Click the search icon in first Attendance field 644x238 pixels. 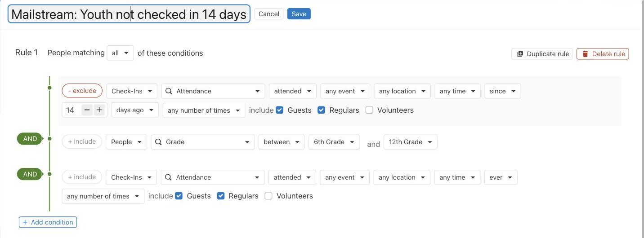click(169, 91)
